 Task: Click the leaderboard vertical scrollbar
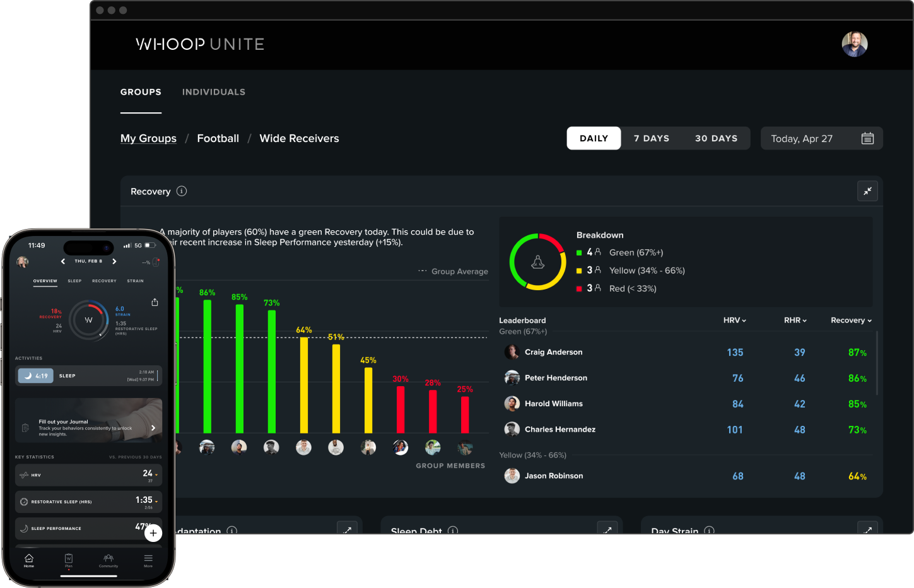877,363
